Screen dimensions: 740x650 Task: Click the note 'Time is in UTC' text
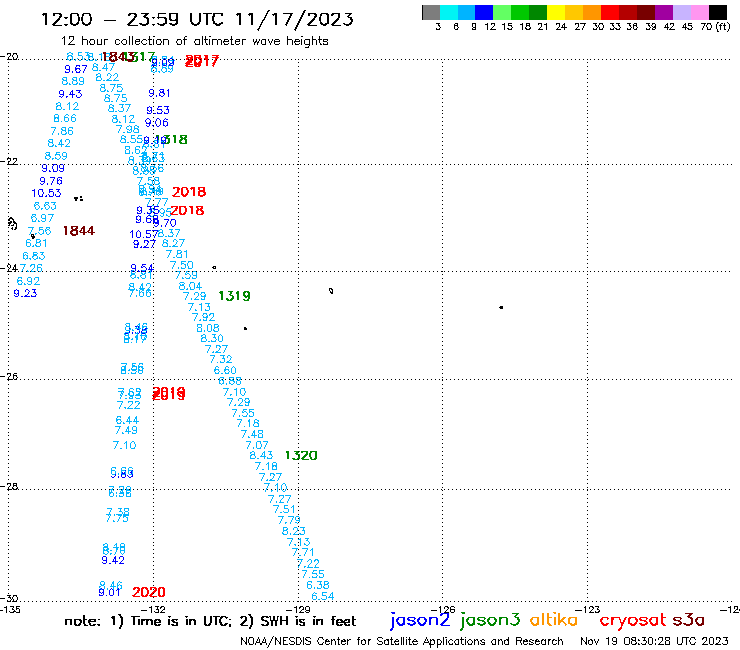pos(181,621)
